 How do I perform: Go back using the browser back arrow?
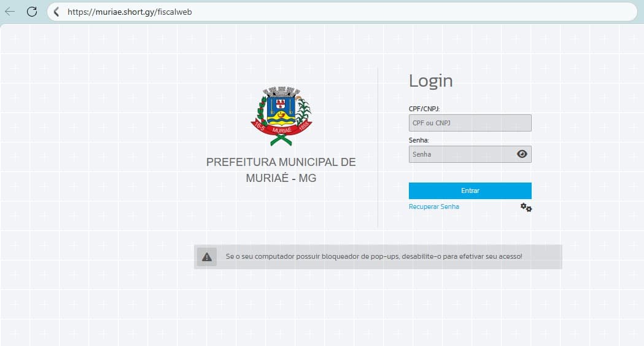point(10,12)
